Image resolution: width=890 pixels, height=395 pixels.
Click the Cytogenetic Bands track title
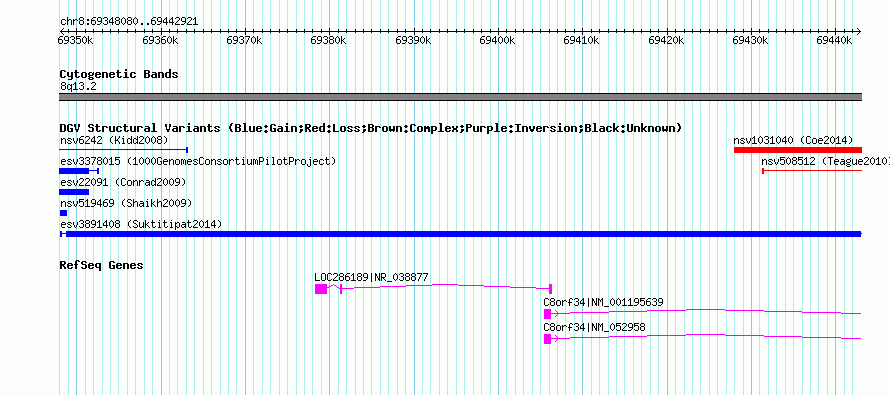(x=119, y=74)
